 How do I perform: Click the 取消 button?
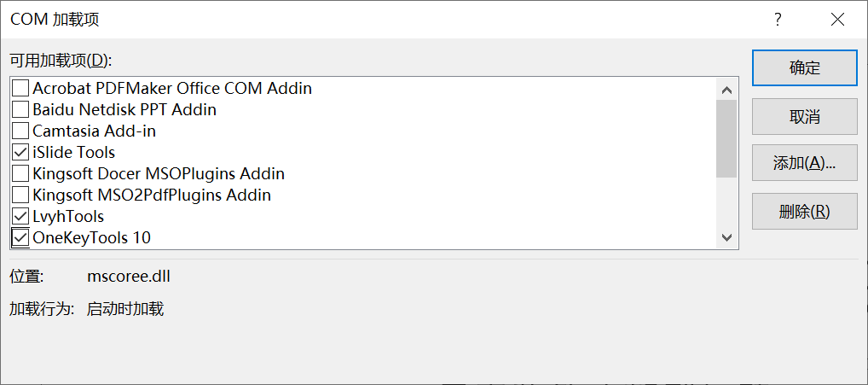pyautogui.click(x=804, y=117)
